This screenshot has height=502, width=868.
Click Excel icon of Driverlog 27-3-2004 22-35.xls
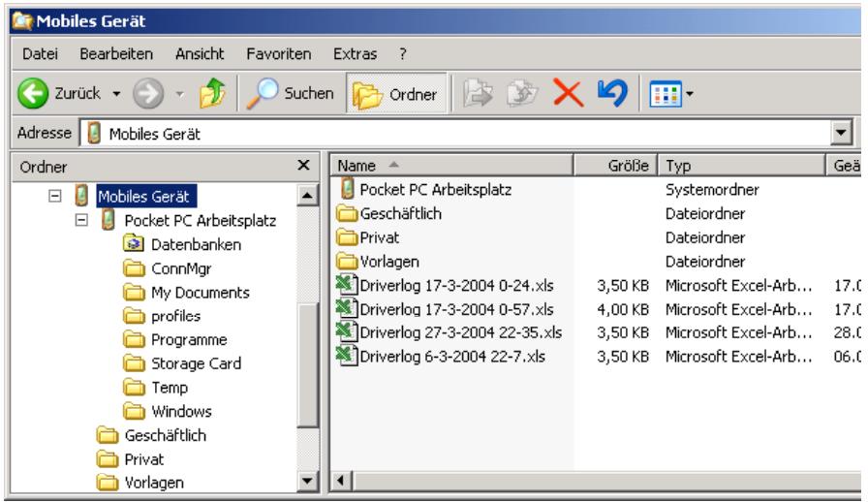tap(347, 331)
